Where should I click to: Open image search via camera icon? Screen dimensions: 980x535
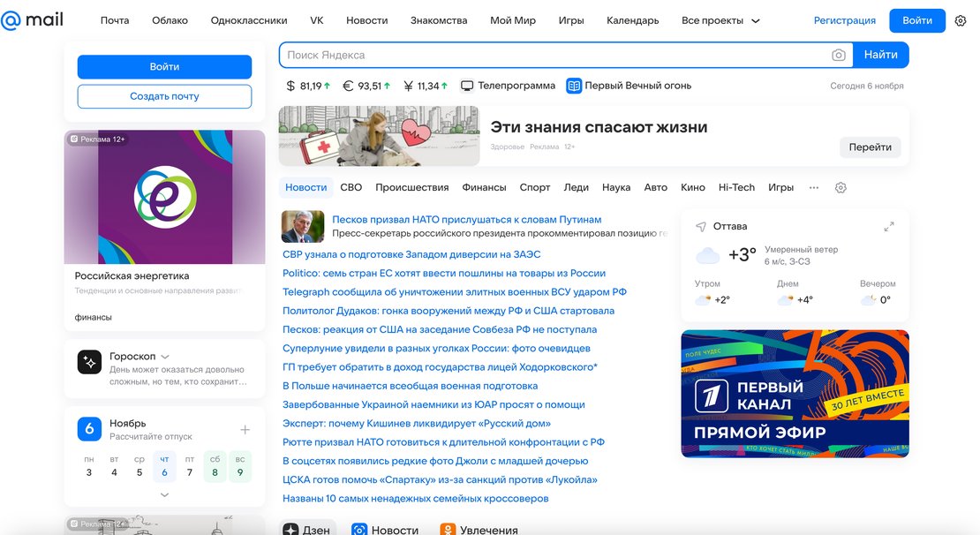click(838, 55)
